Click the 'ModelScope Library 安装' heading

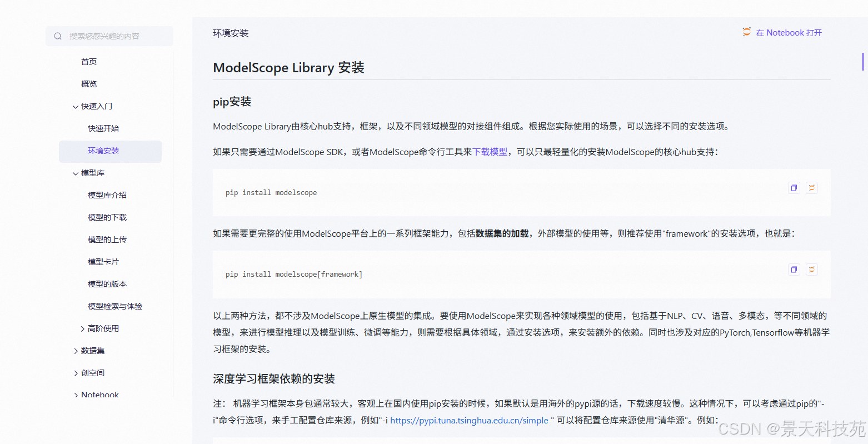288,68
